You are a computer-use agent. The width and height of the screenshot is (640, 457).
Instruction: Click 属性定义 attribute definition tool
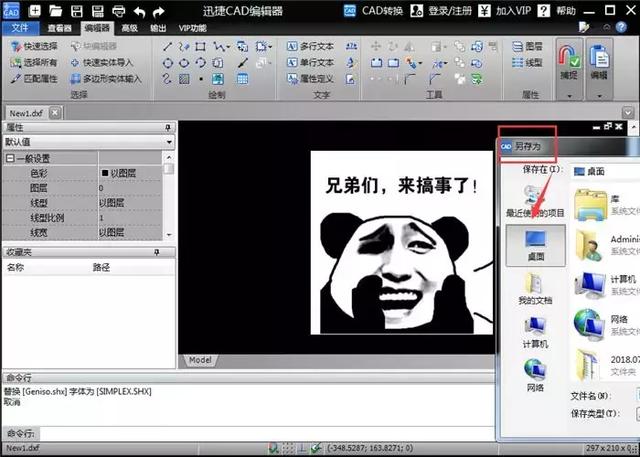(x=311, y=78)
